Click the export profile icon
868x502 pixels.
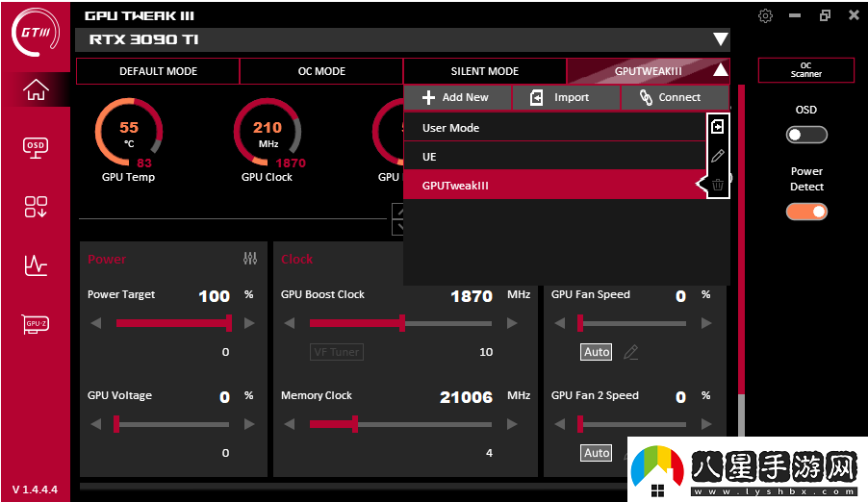point(717,127)
